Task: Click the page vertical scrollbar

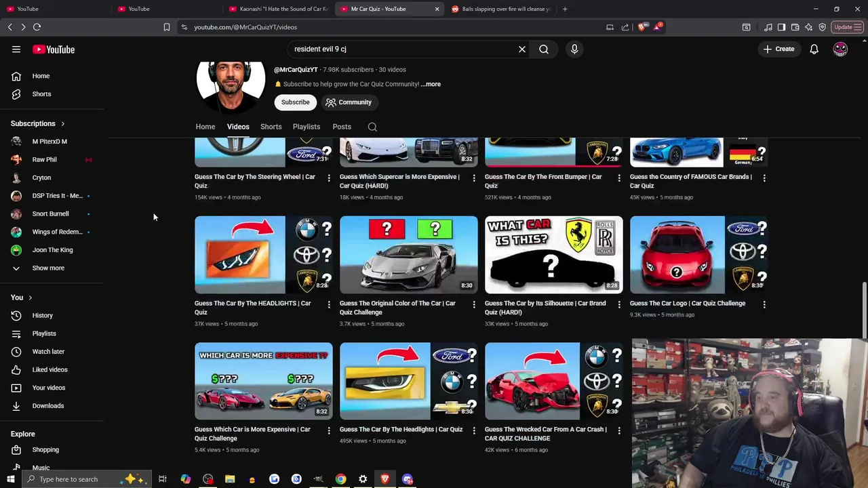Action: tap(864, 309)
